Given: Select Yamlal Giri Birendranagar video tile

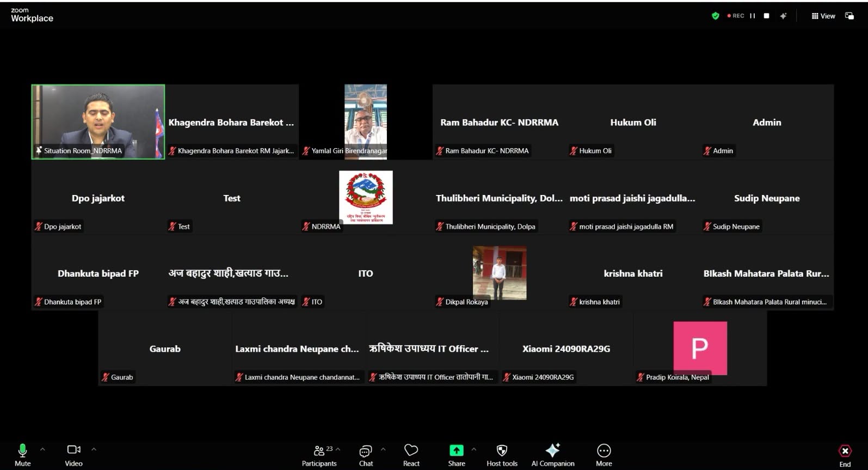Looking at the screenshot, I should (366, 122).
